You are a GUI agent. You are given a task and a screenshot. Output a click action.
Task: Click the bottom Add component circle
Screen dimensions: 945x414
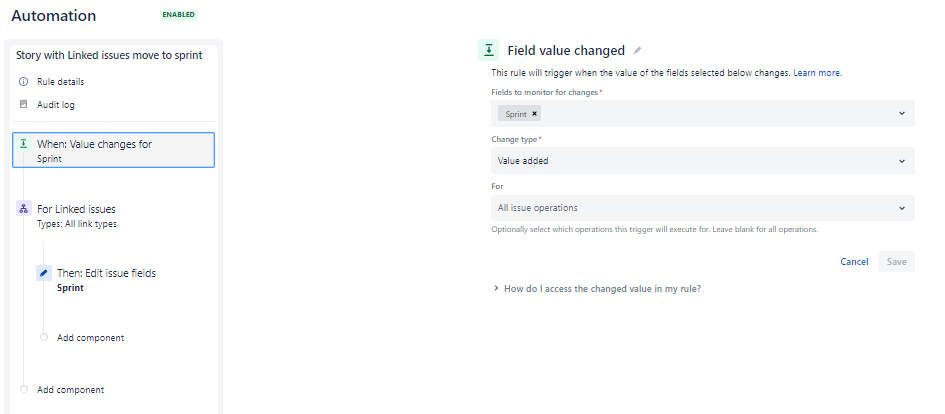[x=24, y=389]
